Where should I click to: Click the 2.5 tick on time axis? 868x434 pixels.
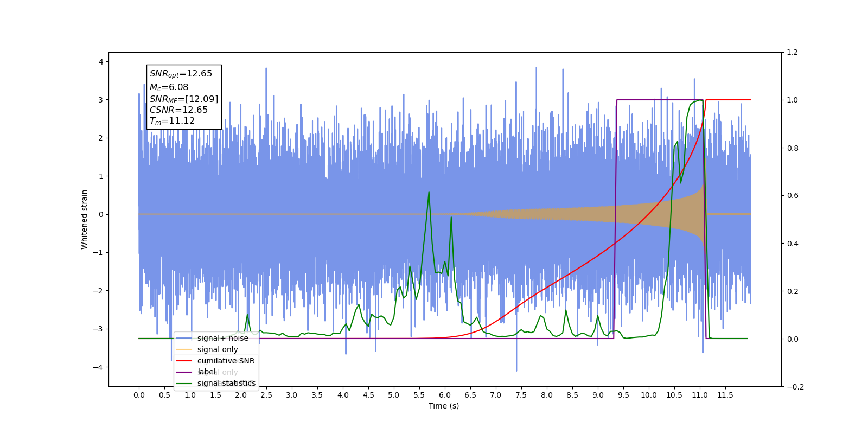[266, 395]
